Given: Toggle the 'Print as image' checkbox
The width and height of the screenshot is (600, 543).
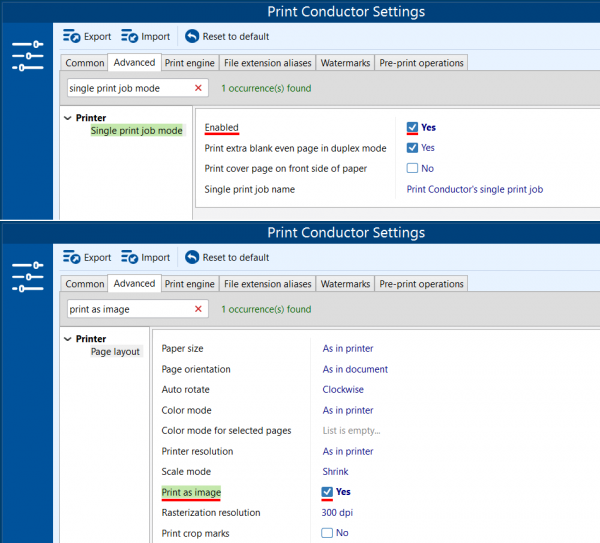Looking at the screenshot, I should coord(327,492).
